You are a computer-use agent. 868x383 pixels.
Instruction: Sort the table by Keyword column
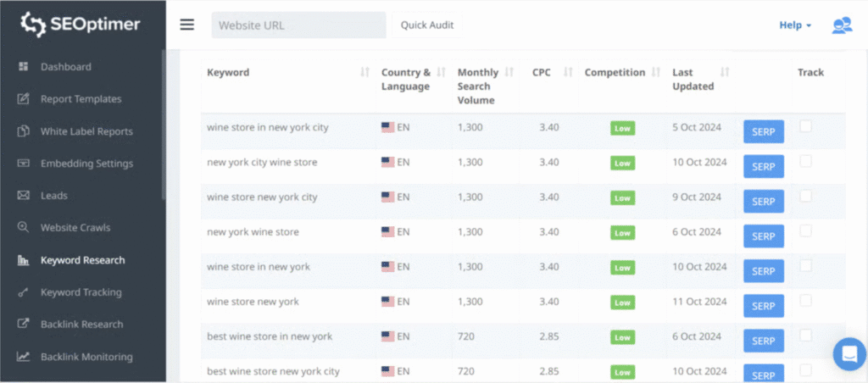point(364,73)
